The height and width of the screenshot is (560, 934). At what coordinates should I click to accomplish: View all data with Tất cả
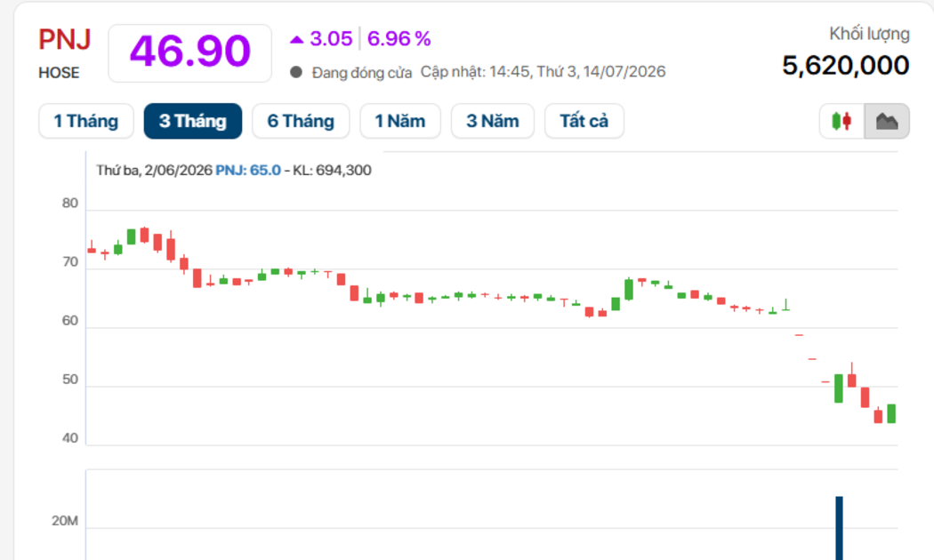pyautogui.click(x=584, y=121)
